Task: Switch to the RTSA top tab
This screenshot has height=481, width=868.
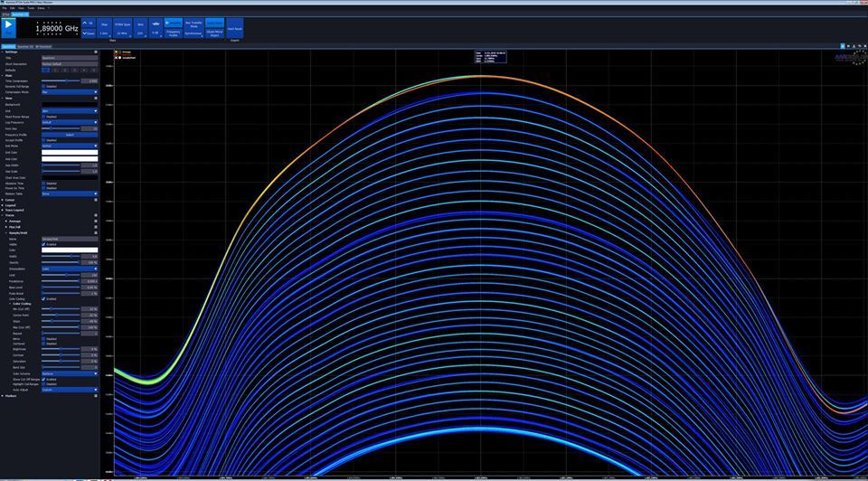Action: [5, 14]
